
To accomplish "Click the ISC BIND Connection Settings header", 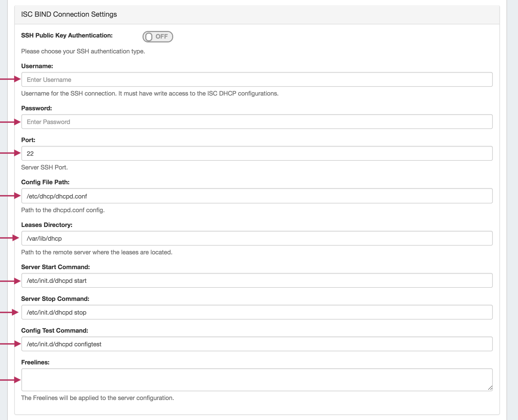I will [69, 15].
